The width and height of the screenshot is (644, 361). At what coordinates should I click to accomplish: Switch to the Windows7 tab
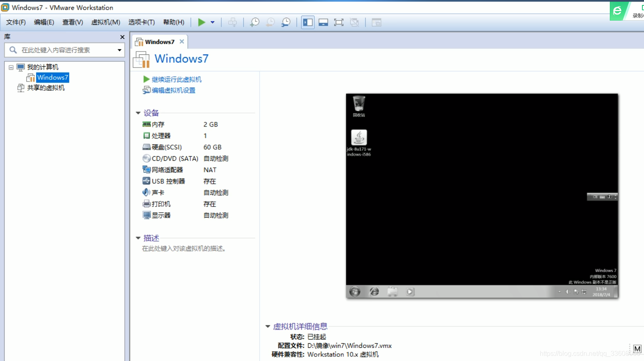[x=159, y=42]
